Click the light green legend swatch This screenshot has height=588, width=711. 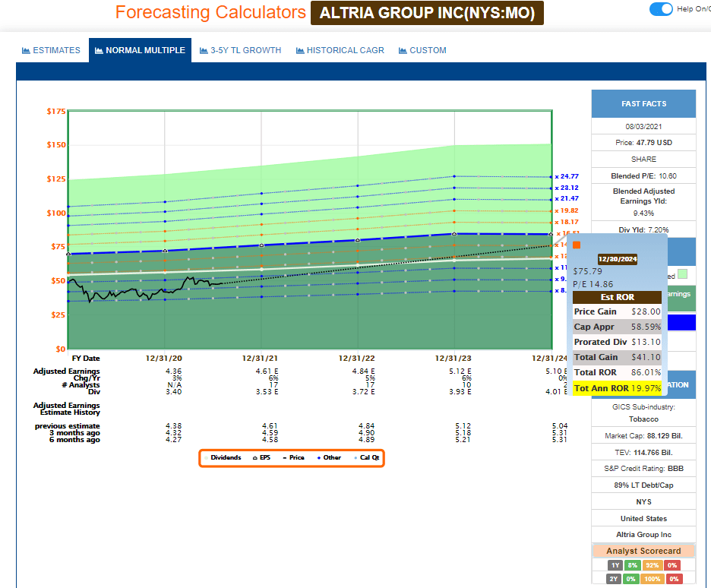682,273
